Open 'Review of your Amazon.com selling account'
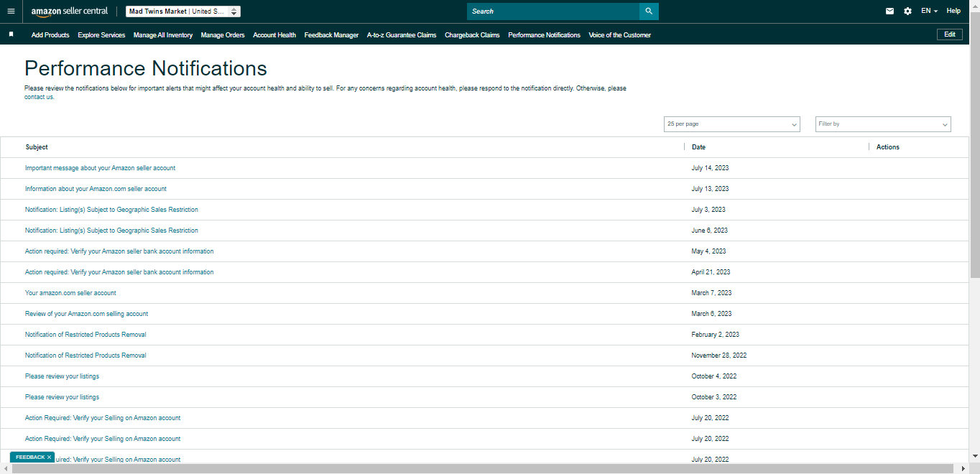 coord(86,314)
